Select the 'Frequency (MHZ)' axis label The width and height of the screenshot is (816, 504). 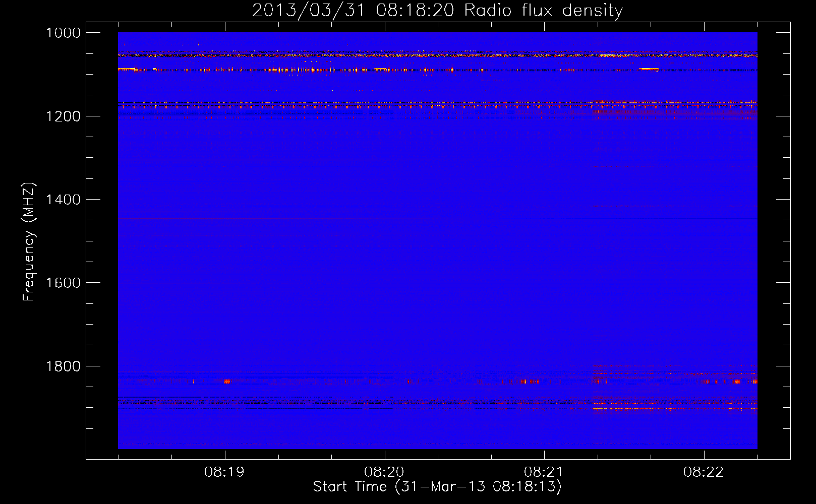(x=29, y=242)
